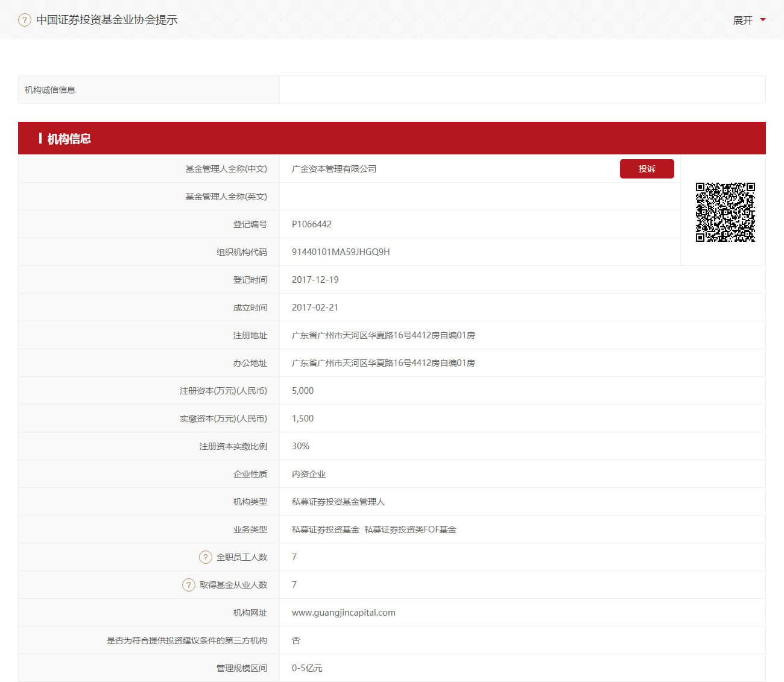The width and height of the screenshot is (784, 682).
Task: Click the 0-5亿元 management scale value
Action: pyautogui.click(x=307, y=668)
